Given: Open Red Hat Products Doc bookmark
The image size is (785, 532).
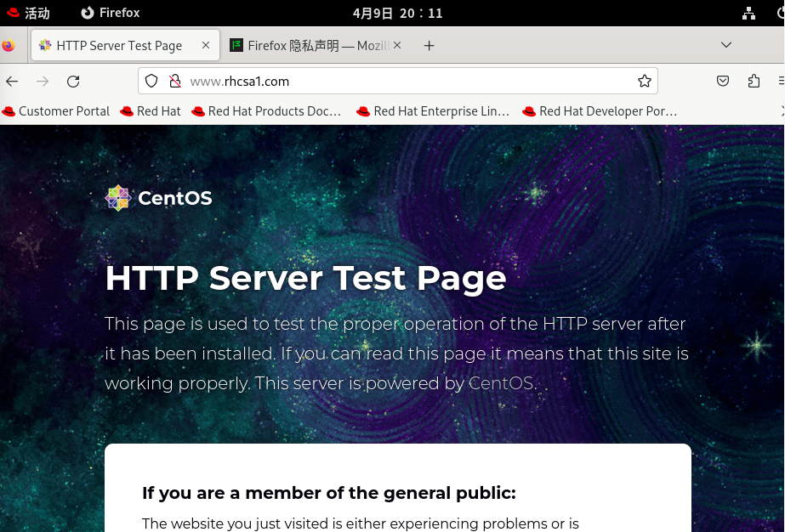Looking at the screenshot, I should pos(266,111).
